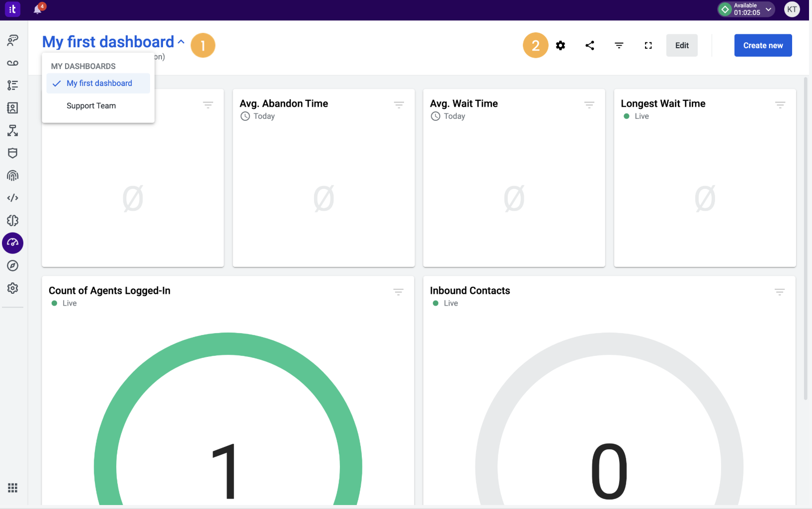
Task: Open the notifications bell
Action: (x=38, y=9)
